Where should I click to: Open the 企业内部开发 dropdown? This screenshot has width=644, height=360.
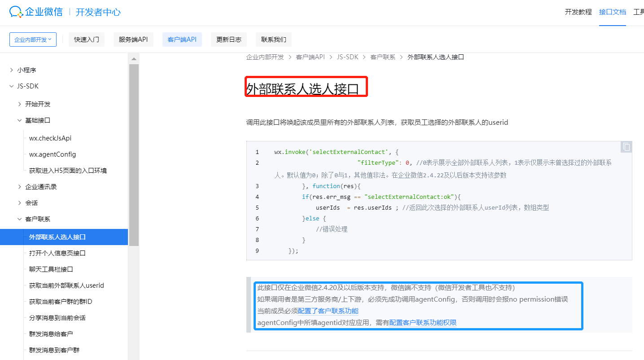point(32,40)
